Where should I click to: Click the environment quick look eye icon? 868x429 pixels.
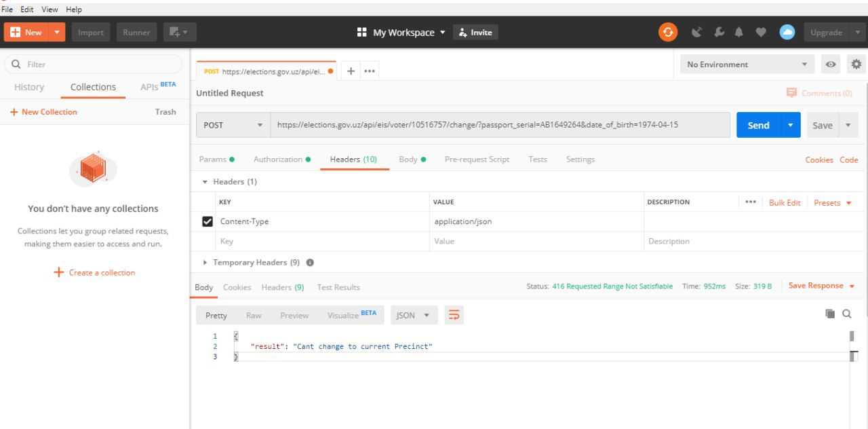830,64
